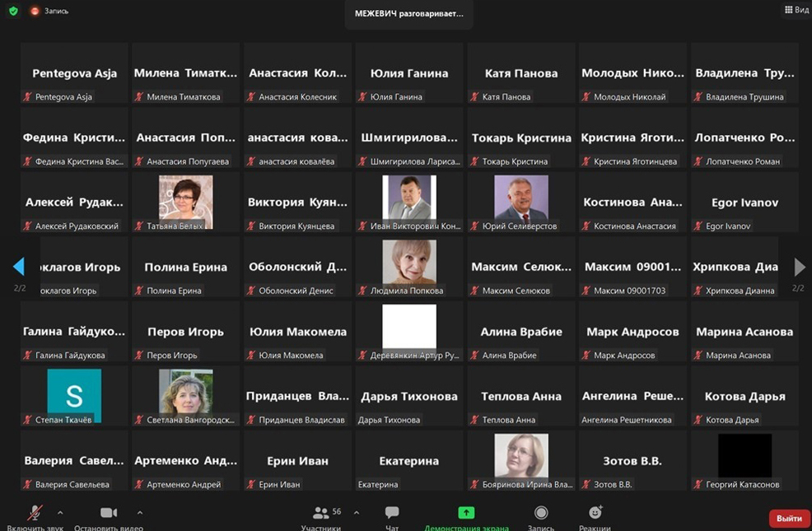
Task: Leave the meeting with the Выйти button
Action: point(789,519)
